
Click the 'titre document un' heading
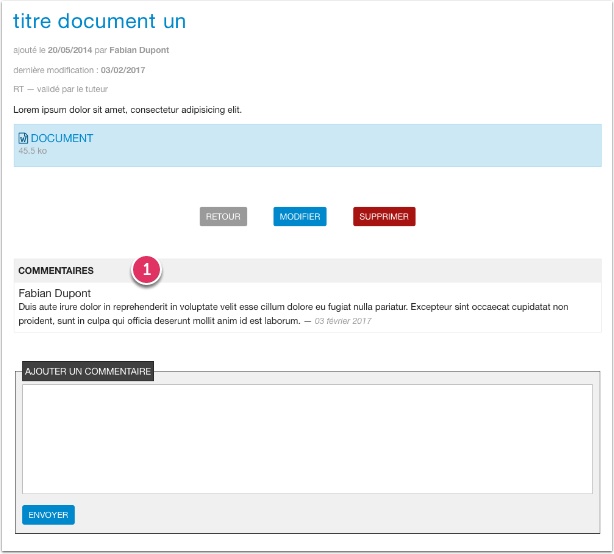pyautogui.click(x=99, y=21)
